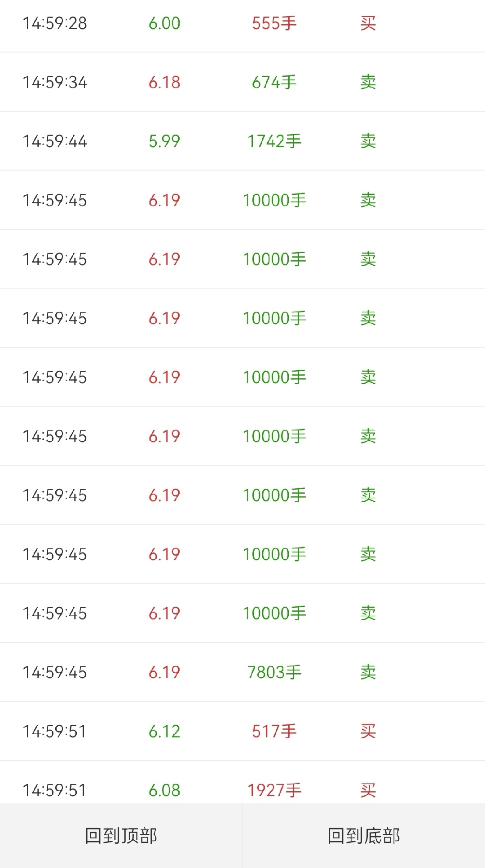Tap the 买 label in the 555手 row
This screenshot has height=868, width=485.
pos(368,23)
